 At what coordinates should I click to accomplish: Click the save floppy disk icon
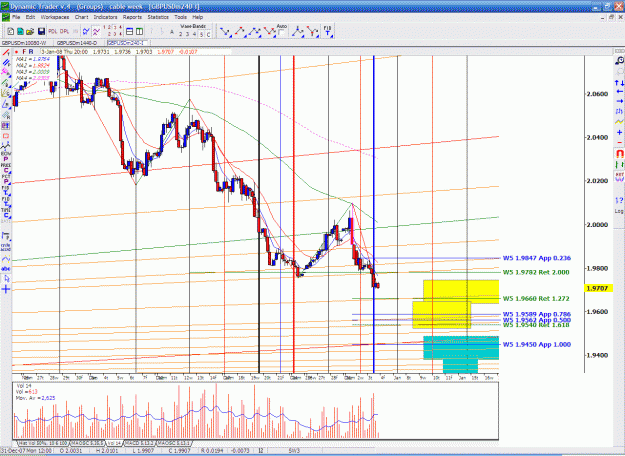[41, 31]
